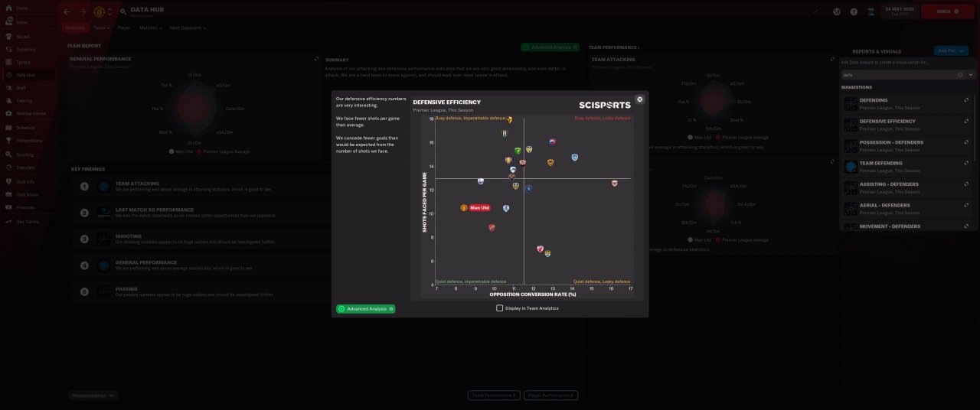The image size is (980, 410).
Task: Open Finances in the sidebar
Action: tap(25, 207)
